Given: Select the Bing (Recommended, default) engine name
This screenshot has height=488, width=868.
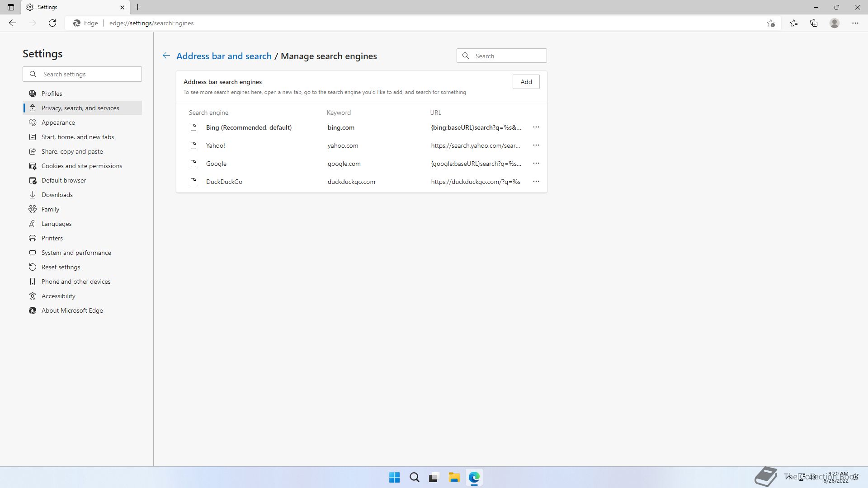Looking at the screenshot, I should pos(249,127).
